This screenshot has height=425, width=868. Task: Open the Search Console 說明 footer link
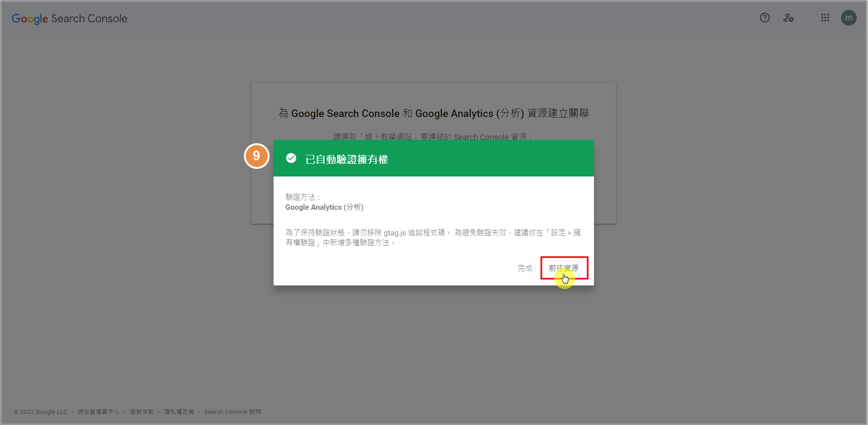tap(232, 412)
